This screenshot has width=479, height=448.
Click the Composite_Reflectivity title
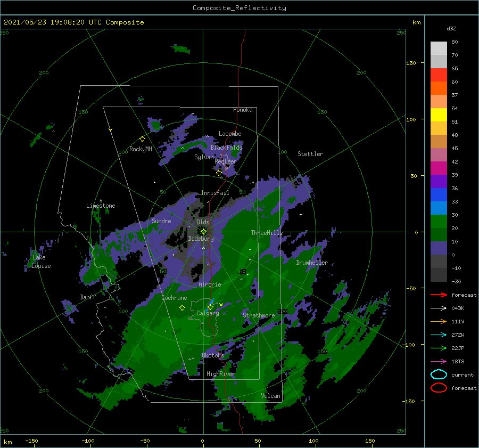tap(239, 8)
